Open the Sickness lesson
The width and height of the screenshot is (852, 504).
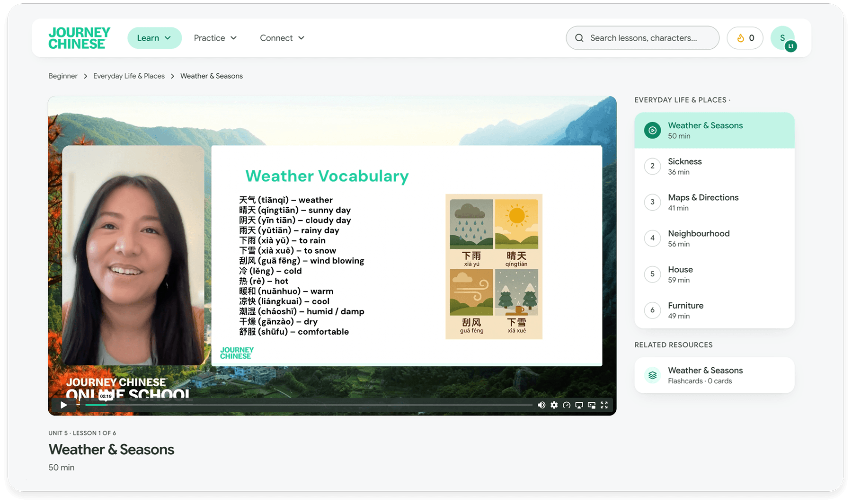pos(714,166)
